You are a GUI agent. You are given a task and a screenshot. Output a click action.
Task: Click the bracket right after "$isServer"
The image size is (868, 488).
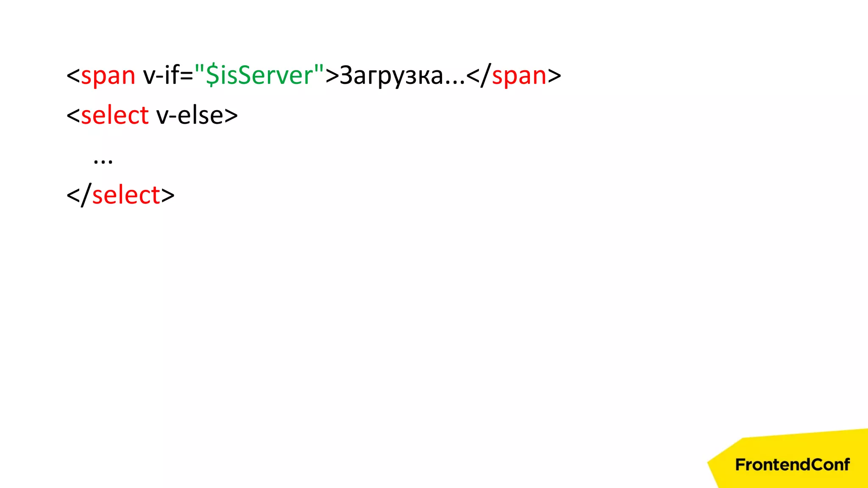(x=332, y=76)
